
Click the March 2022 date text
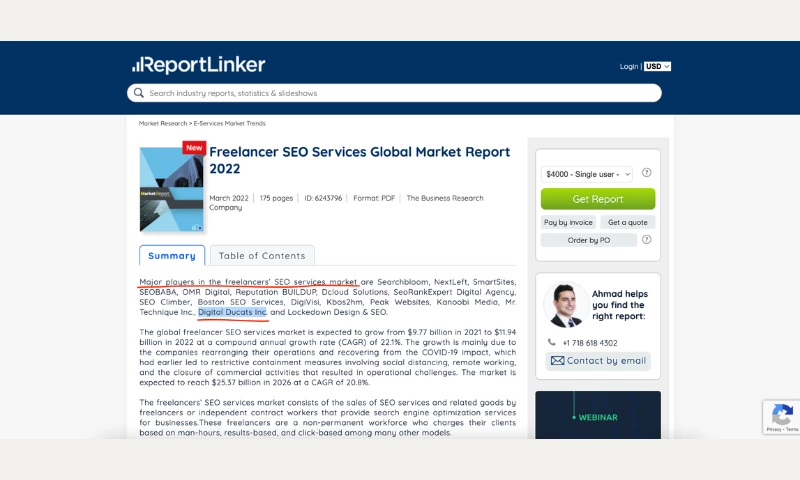[x=229, y=198]
